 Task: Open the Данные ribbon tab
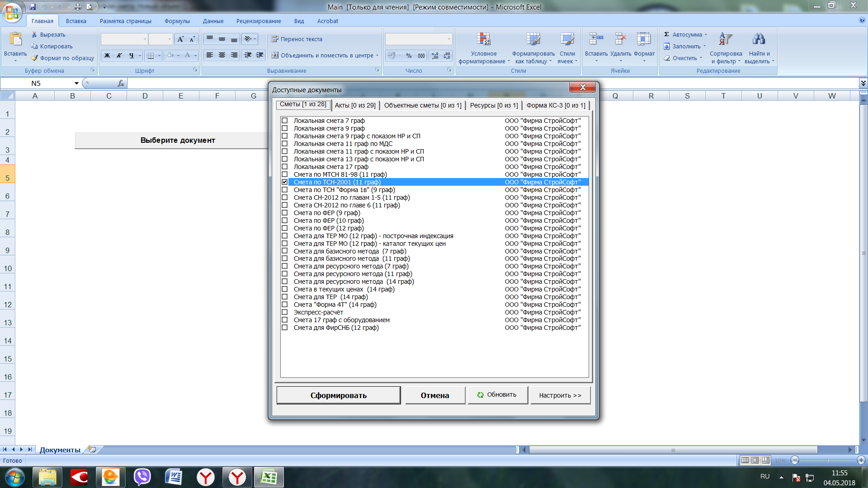pos(213,21)
